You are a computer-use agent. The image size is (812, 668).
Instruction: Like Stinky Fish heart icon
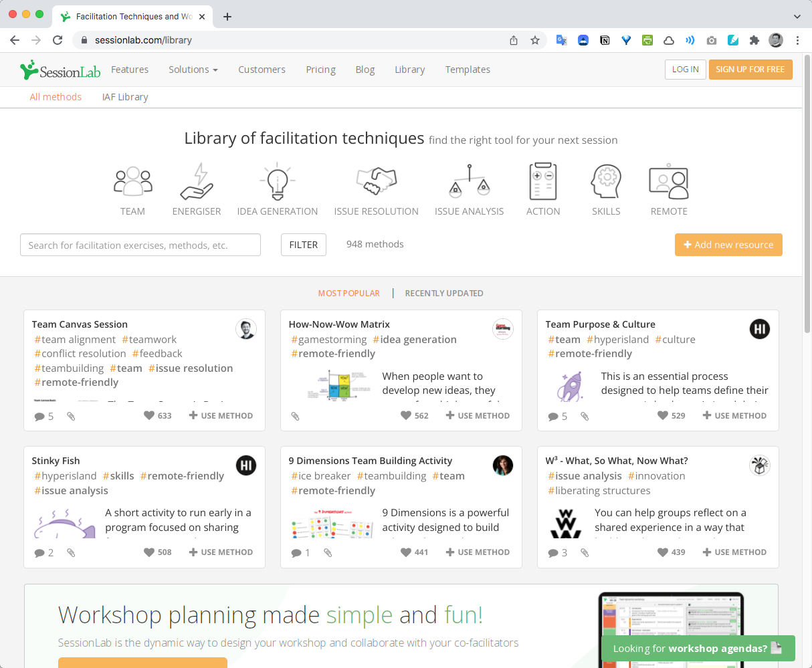click(x=149, y=552)
